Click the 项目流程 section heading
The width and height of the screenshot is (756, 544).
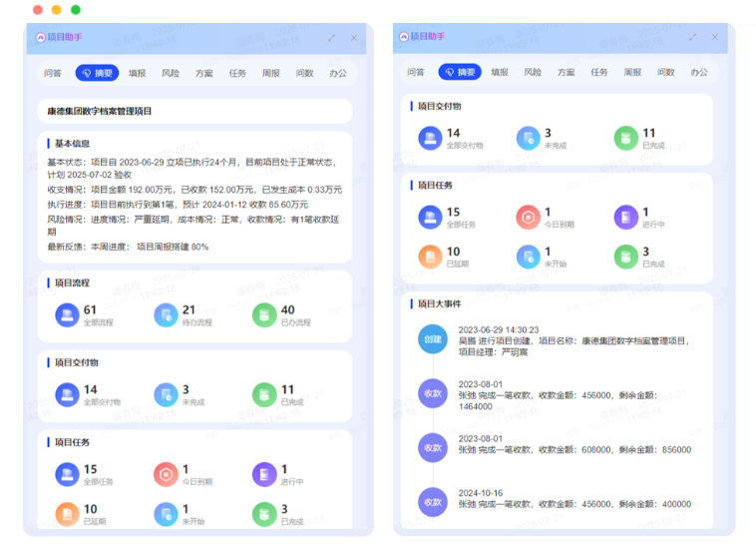click(x=72, y=282)
